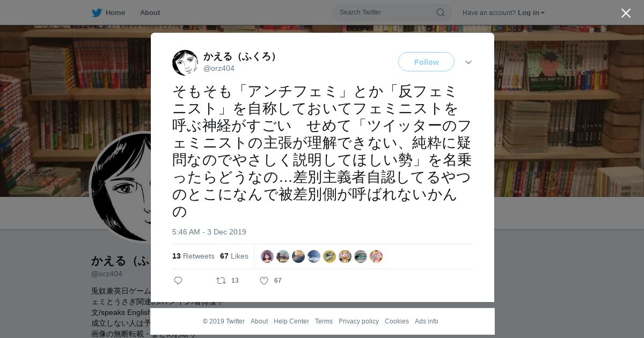The height and width of the screenshot is (338, 644).
Task: Like the tweet with the heart icon
Action: tap(264, 281)
